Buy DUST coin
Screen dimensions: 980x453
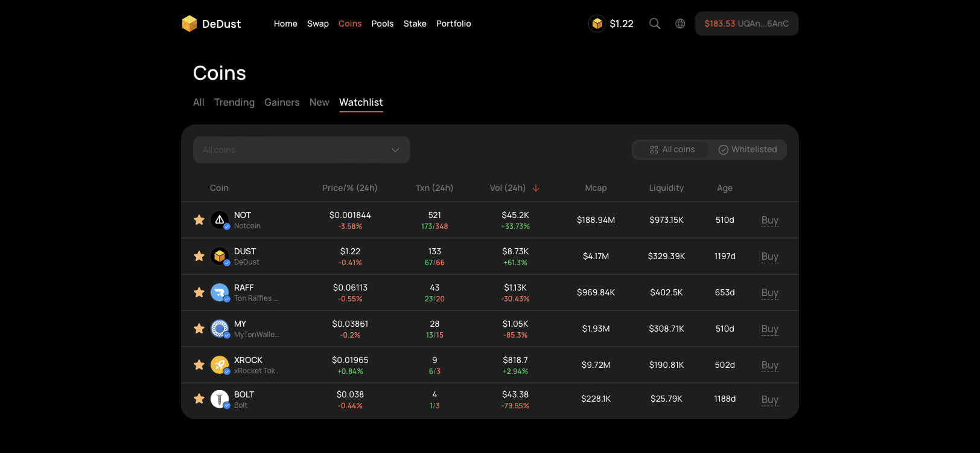[770, 257]
